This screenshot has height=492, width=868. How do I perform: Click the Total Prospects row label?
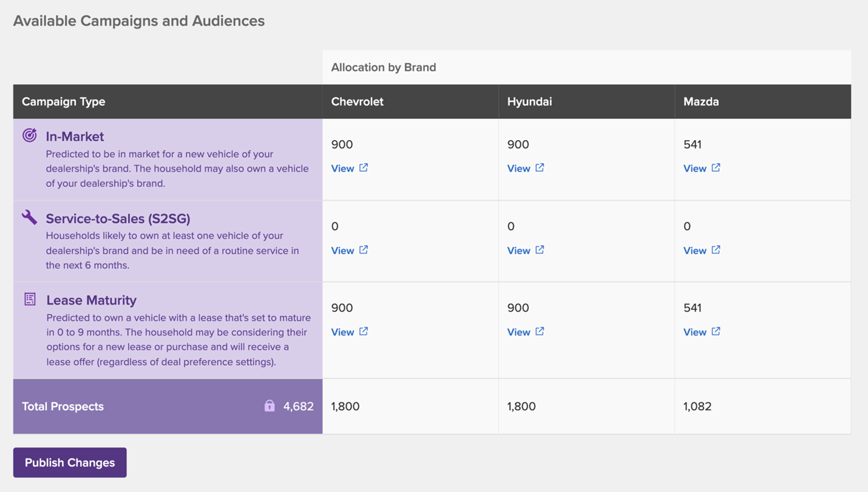pos(63,406)
